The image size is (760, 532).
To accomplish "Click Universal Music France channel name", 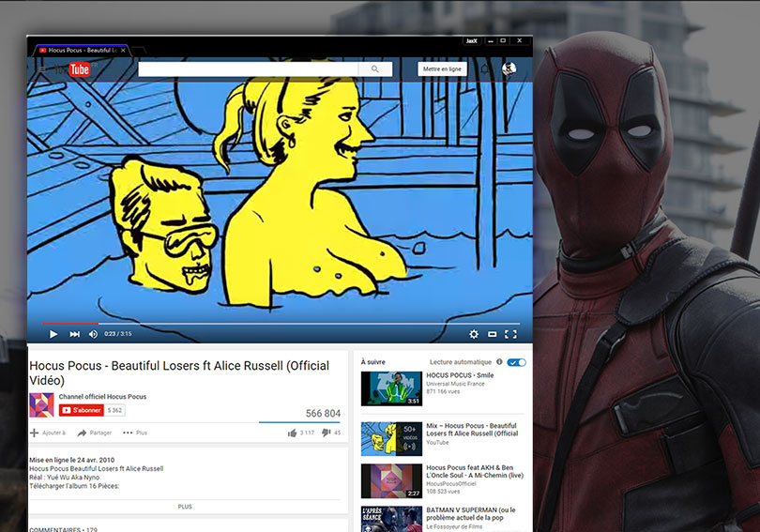I will coord(455,384).
